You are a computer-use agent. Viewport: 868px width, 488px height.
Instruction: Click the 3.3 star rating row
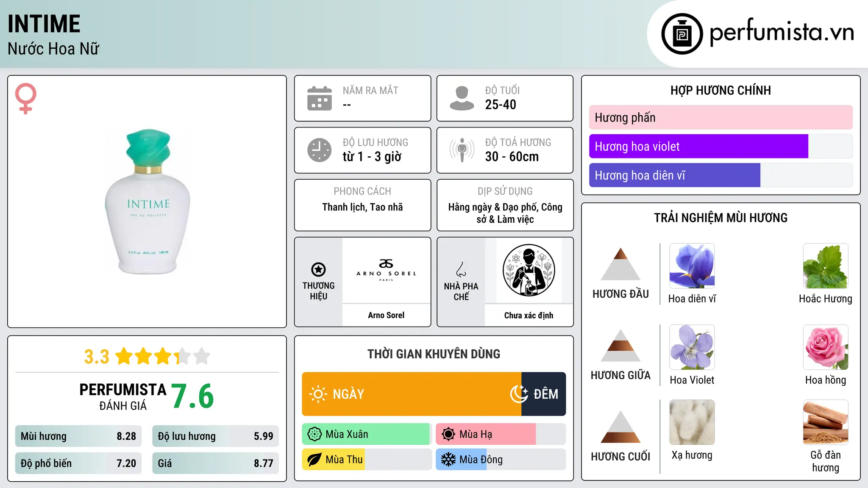click(147, 356)
